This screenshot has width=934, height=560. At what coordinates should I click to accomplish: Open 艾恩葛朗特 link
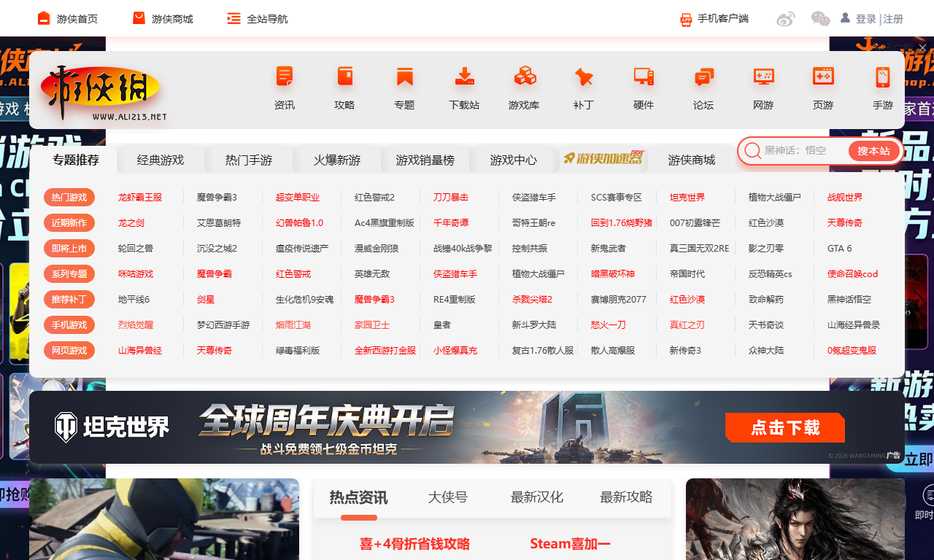(x=219, y=222)
